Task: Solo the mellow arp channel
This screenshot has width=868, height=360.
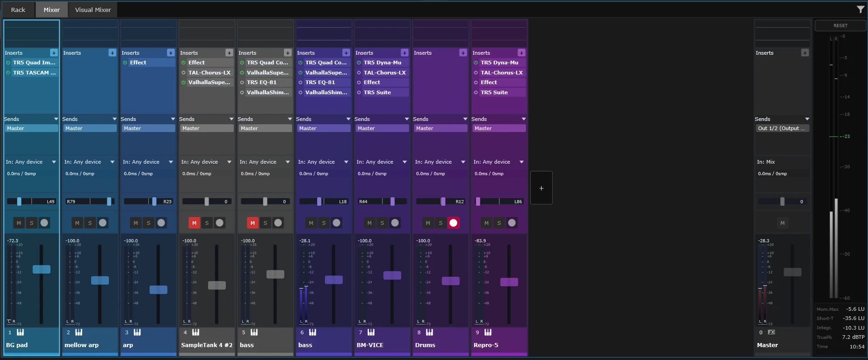Action: (x=90, y=223)
